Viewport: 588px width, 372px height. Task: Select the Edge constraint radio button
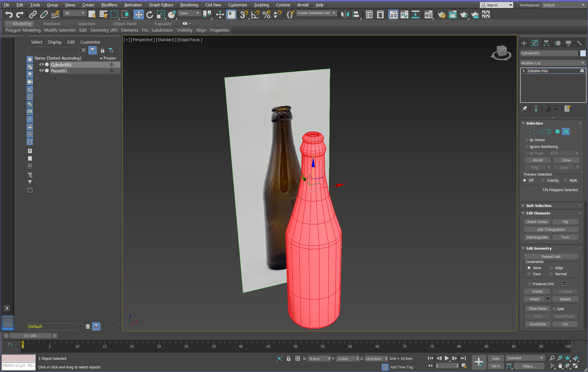551,268
